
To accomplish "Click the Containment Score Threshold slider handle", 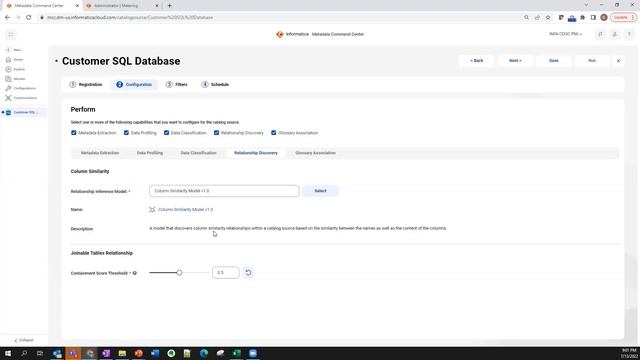I will [x=179, y=273].
